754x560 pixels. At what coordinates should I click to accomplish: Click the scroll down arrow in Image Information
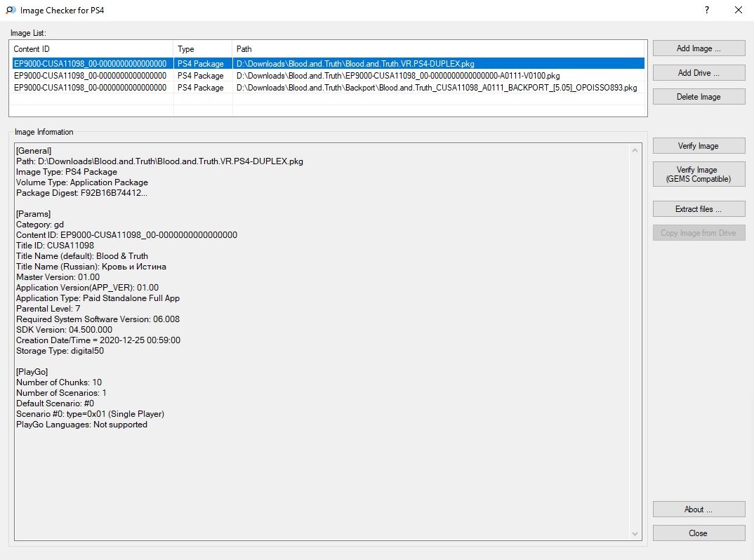(x=635, y=533)
